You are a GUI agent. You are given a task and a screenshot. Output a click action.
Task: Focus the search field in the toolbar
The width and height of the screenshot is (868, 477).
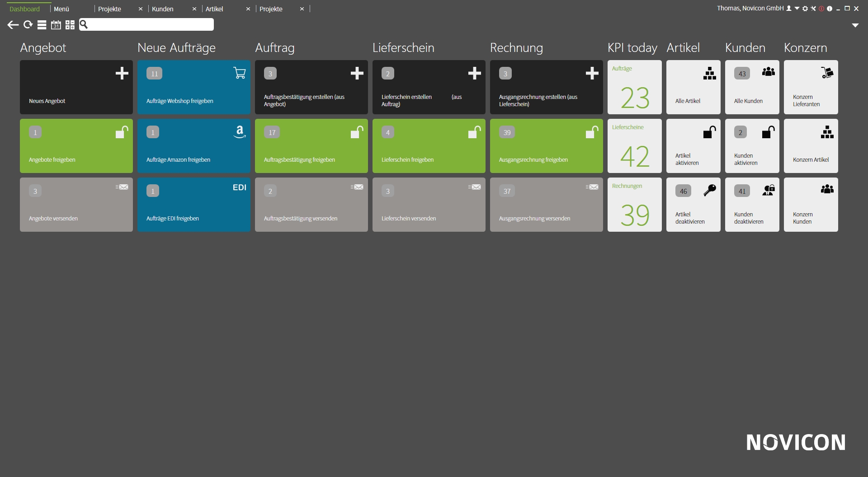(146, 24)
